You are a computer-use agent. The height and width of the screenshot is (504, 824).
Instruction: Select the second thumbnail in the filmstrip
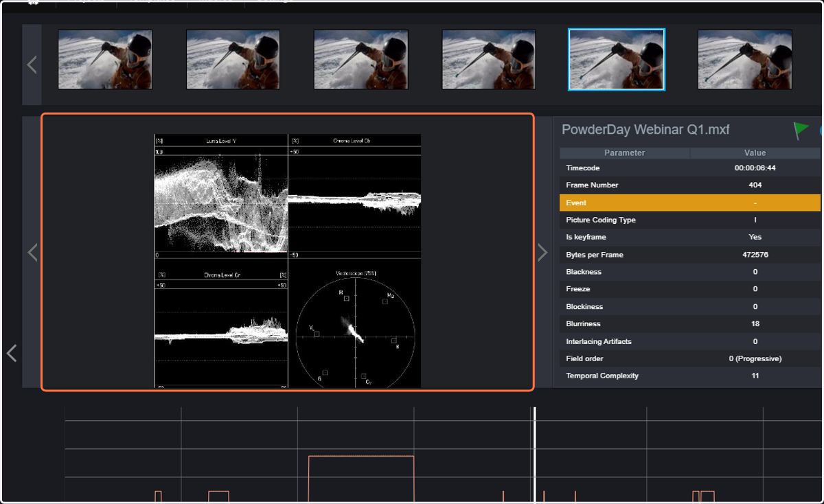pos(233,60)
